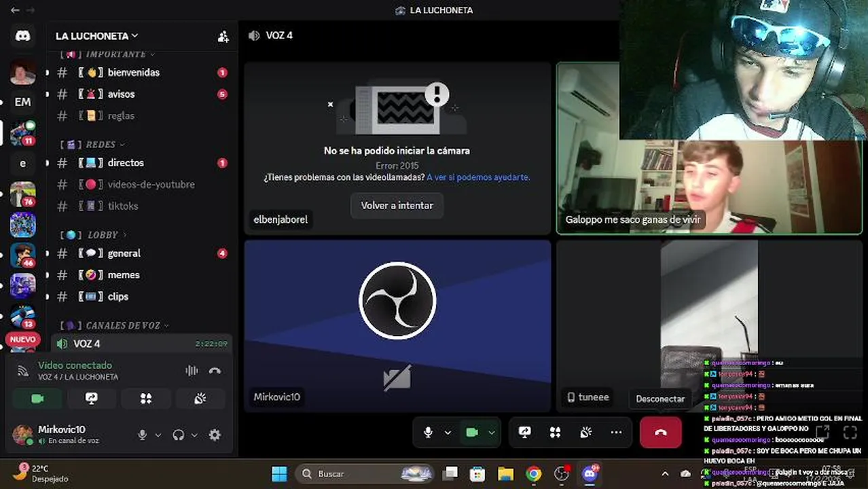Collapse the REDES category
The height and width of the screenshot is (489, 868).
click(92, 145)
